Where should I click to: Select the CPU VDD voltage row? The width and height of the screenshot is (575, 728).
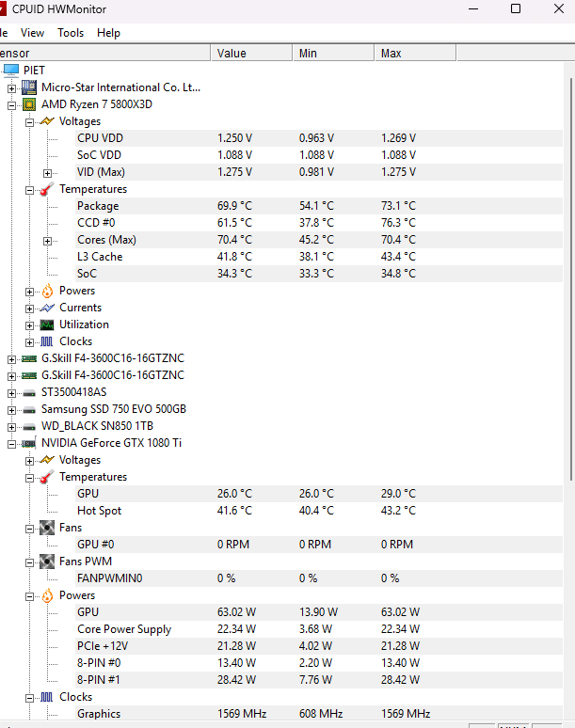pyautogui.click(x=319, y=138)
